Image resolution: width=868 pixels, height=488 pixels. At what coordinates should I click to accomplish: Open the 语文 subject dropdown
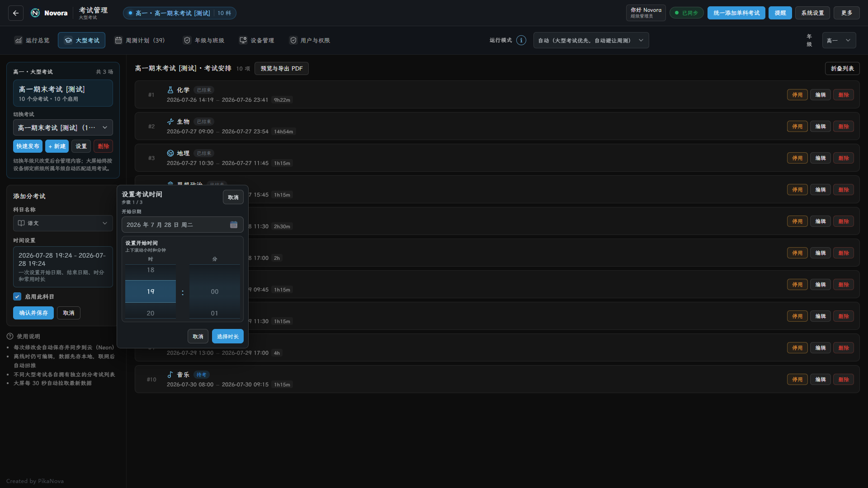click(63, 223)
